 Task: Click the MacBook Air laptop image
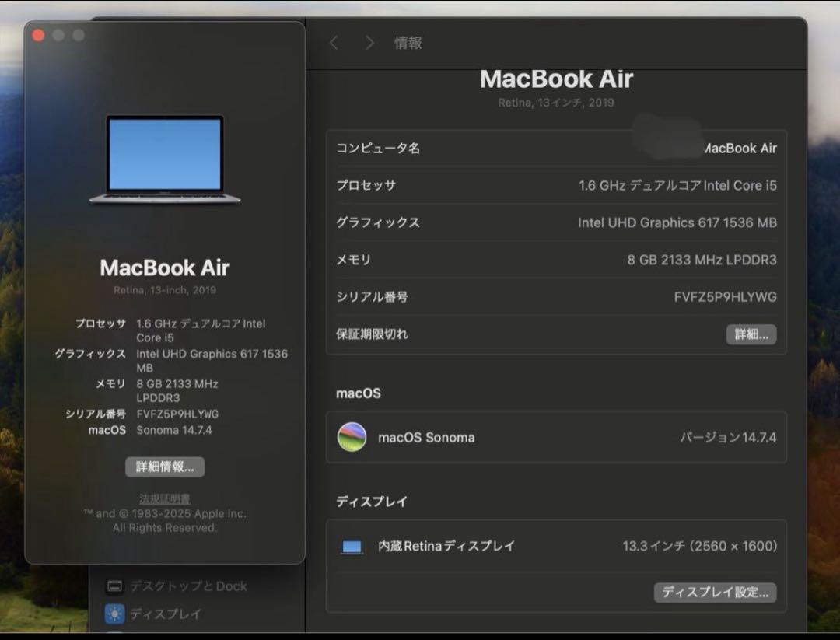click(x=165, y=159)
